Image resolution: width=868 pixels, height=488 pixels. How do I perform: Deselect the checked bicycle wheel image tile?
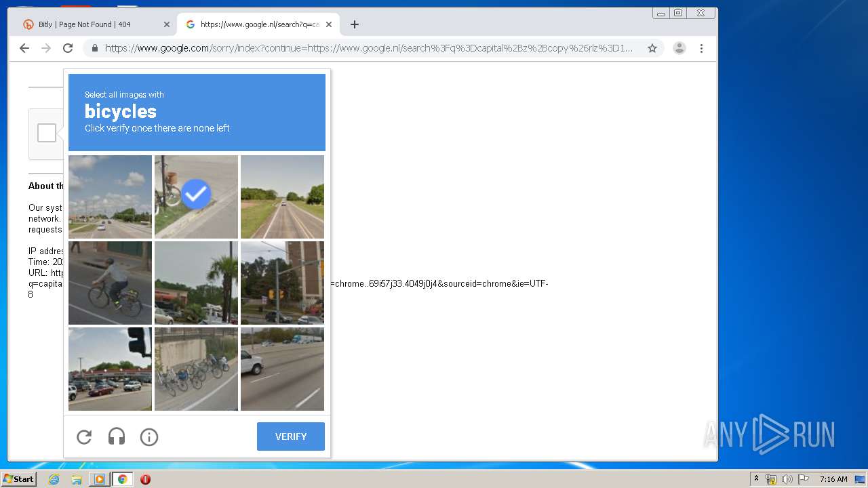[196, 197]
